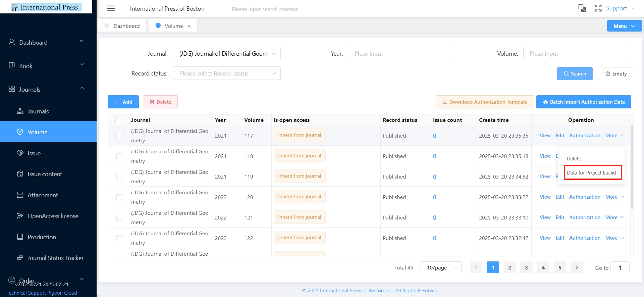Open View for volume 117
Screen dimensions: 644x297
click(x=545, y=135)
